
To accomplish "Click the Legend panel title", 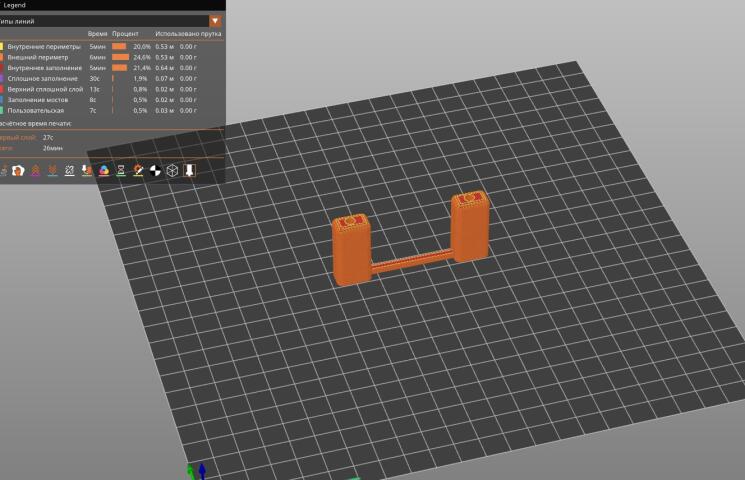I will pyautogui.click(x=14, y=5).
